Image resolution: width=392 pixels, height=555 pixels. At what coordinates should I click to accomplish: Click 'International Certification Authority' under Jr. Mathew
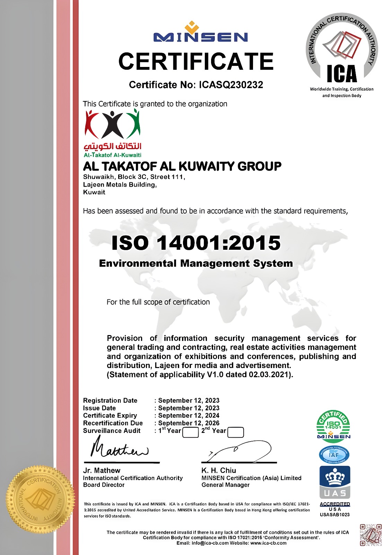click(133, 478)
